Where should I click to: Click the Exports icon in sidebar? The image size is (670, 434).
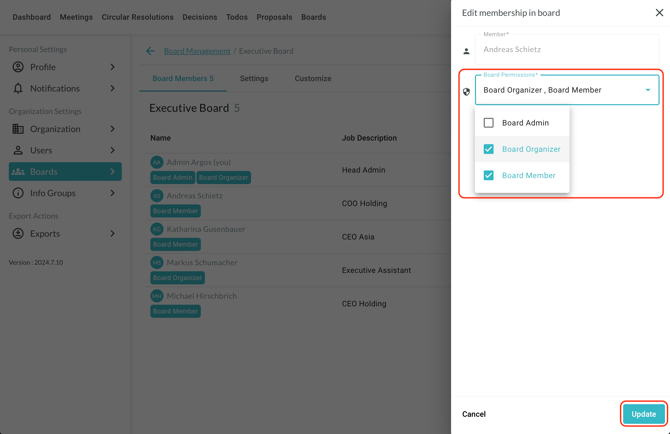18,234
